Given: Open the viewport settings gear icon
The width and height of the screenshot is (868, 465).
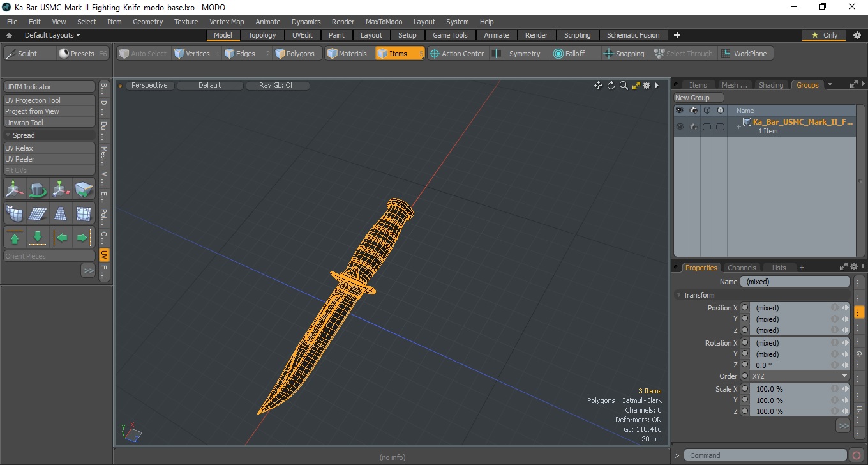Looking at the screenshot, I should 647,86.
